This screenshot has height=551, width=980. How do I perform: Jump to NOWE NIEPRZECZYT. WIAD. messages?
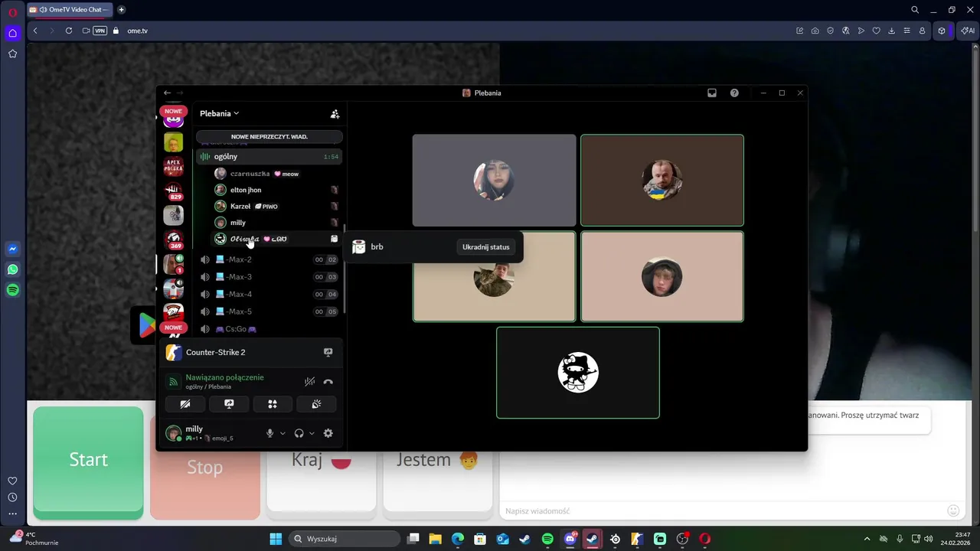click(x=269, y=136)
